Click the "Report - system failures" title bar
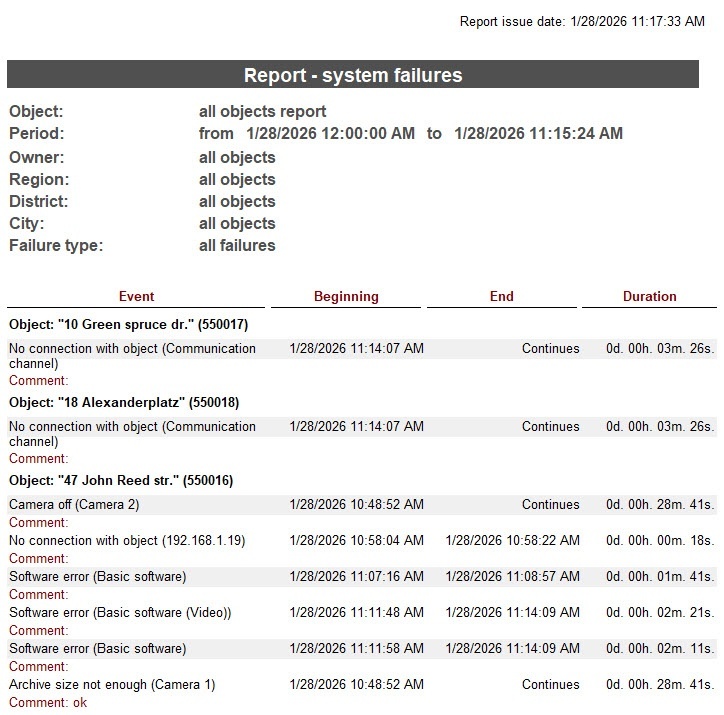This screenshot has width=724, height=715. click(353, 75)
